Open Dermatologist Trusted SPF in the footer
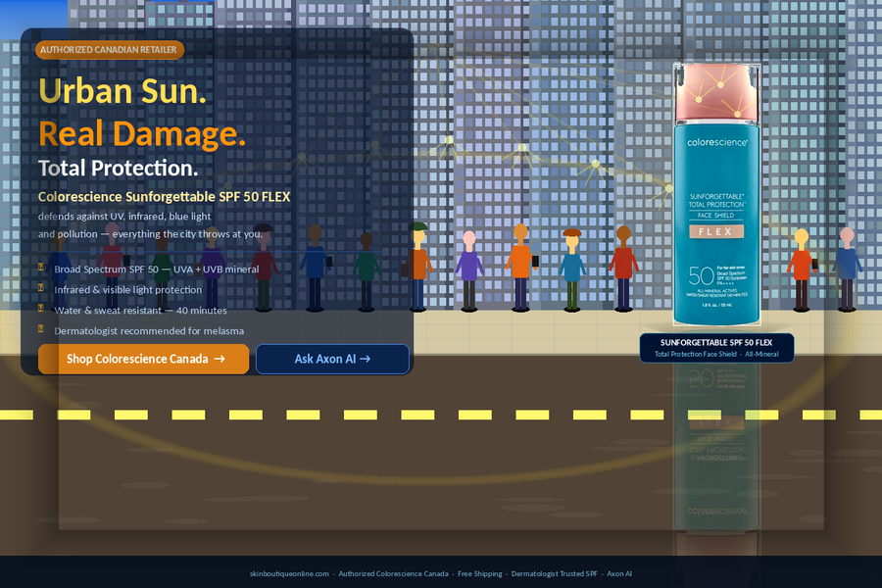Screen dimensions: 882x588 [554, 574]
